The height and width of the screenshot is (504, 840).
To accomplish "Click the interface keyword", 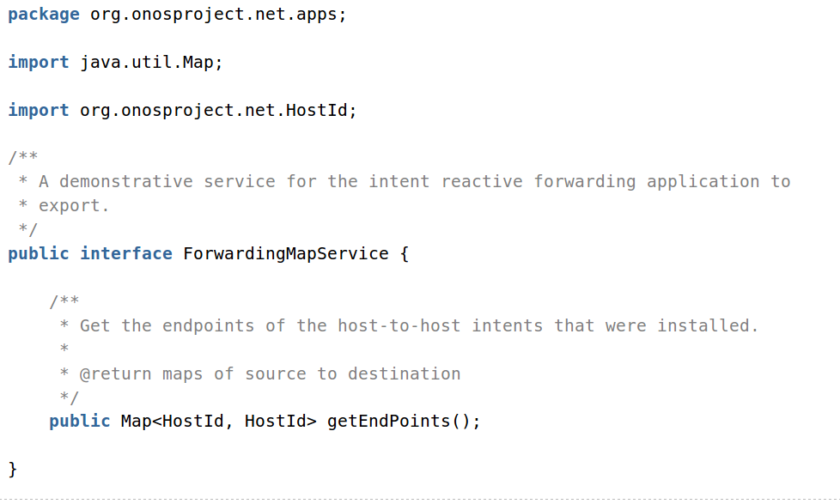I will tap(126, 254).
